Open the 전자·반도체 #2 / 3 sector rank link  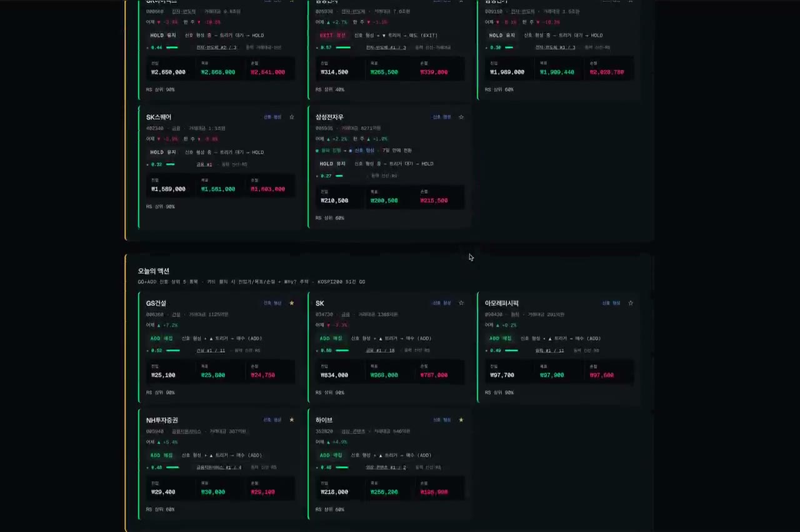click(x=216, y=47)
